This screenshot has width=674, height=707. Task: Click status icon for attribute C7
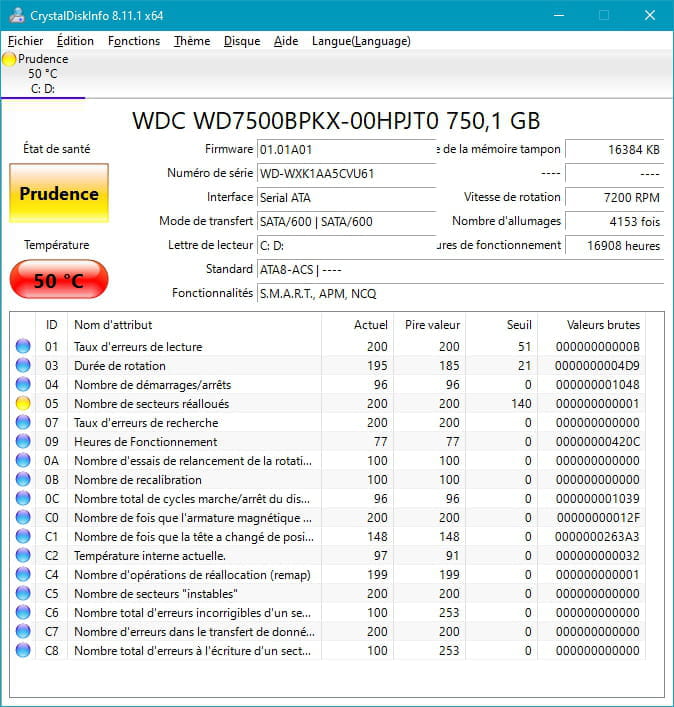[23, 631]
